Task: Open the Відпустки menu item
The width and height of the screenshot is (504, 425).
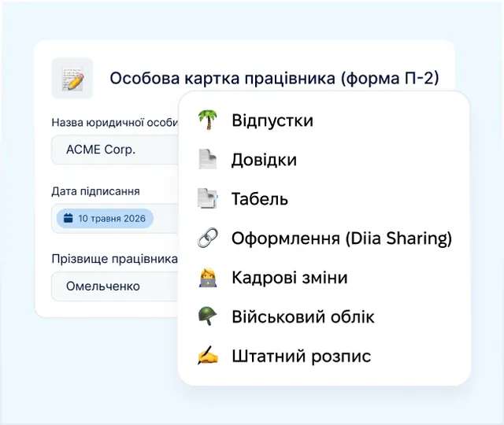Action: pos(324,120)
